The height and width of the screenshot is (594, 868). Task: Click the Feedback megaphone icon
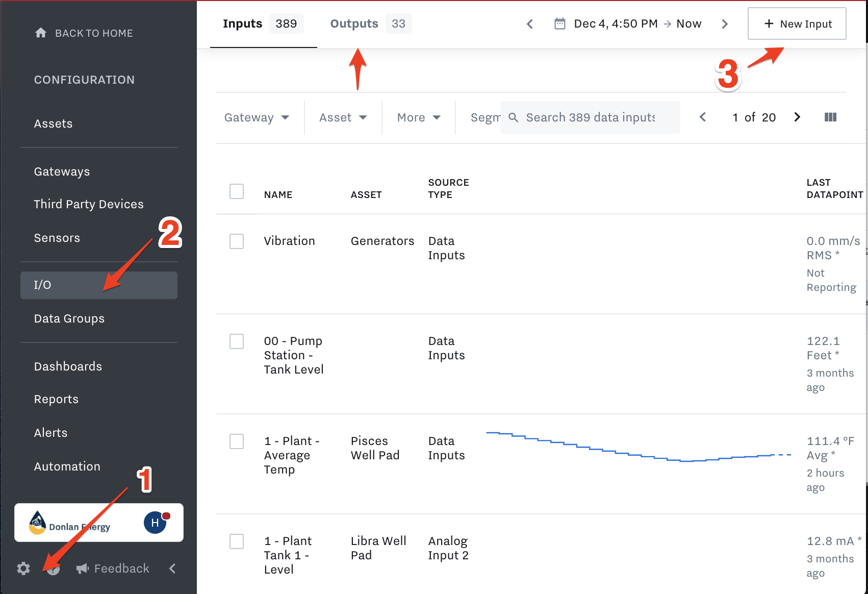[83, 568]
